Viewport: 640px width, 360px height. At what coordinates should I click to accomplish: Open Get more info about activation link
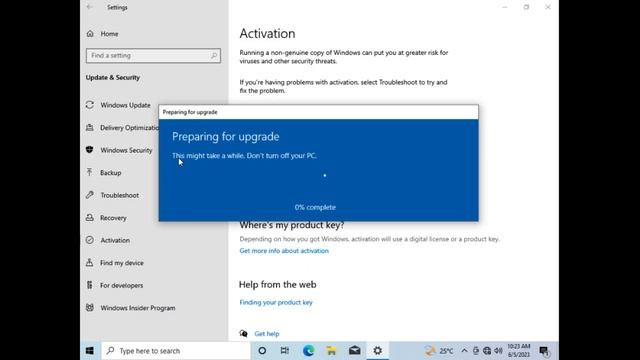[x=284, y=251]
